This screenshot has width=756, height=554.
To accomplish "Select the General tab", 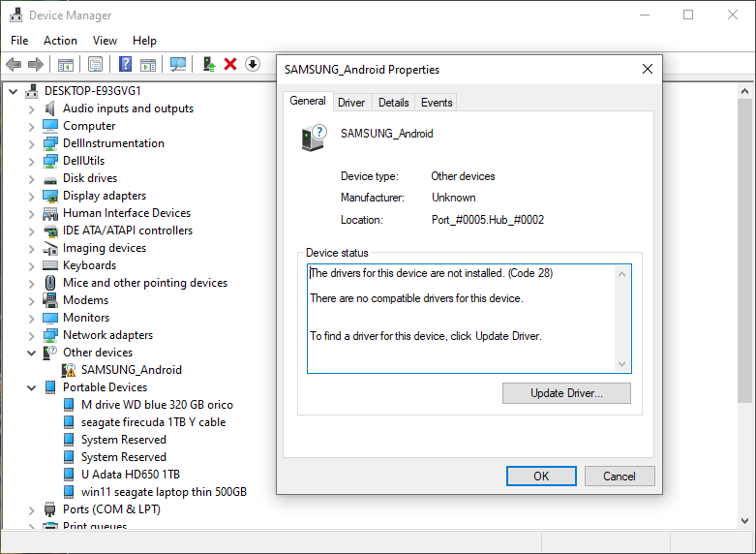I will [x=308, y=101].
